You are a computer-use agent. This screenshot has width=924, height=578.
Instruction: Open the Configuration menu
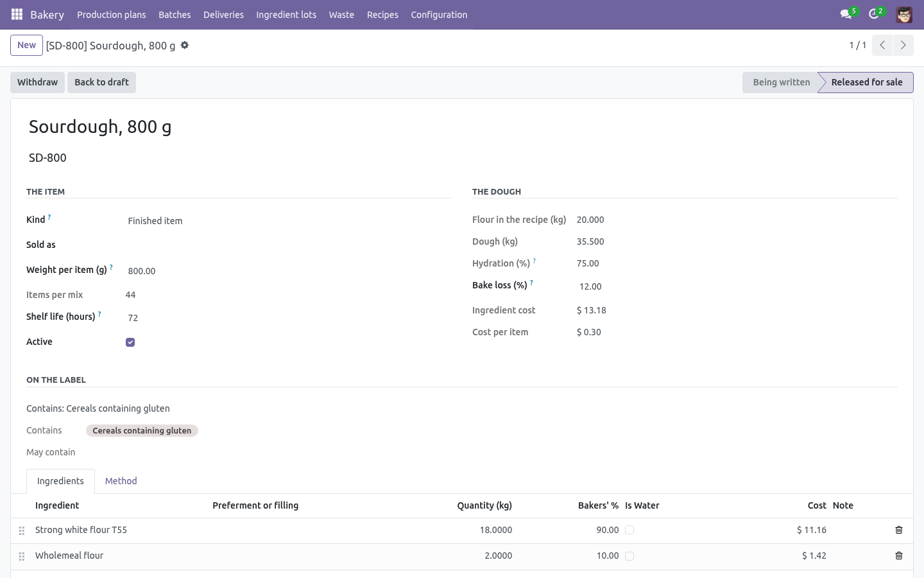point(439,14)
